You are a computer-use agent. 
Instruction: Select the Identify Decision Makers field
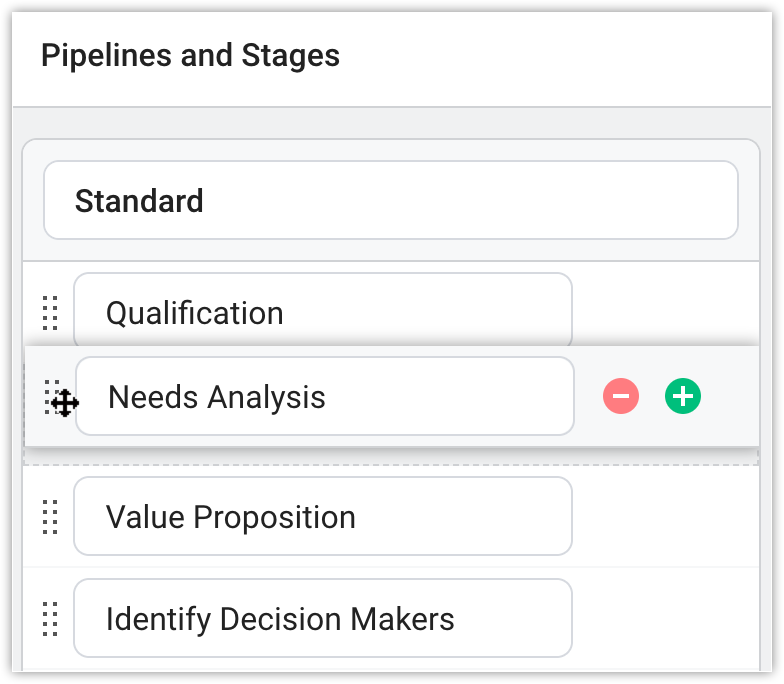(322, 619)
